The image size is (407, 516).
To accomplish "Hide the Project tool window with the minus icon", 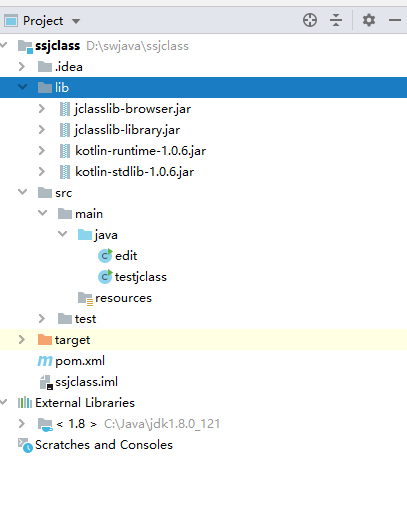I will 395,20.
